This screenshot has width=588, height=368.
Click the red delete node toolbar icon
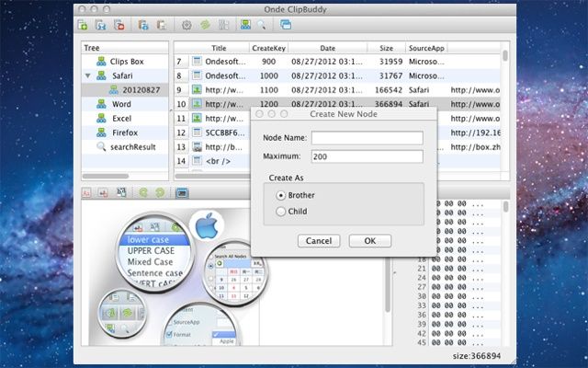[x=119, y=26]
